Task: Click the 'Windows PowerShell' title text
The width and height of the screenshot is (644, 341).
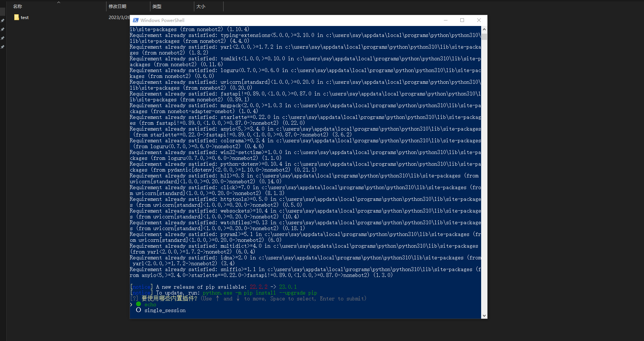Action: pyautogui.click(x=162, y=20)
